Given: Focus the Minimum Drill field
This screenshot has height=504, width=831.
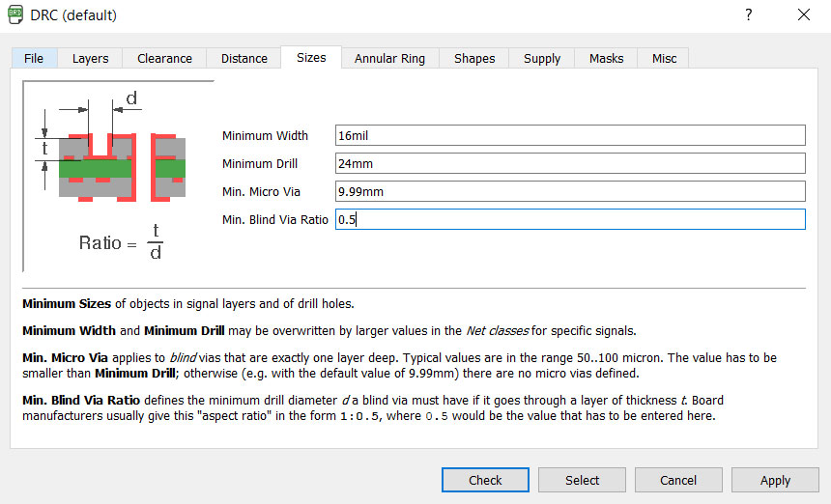Looking at the screenshot, I should tap(570, 164).
